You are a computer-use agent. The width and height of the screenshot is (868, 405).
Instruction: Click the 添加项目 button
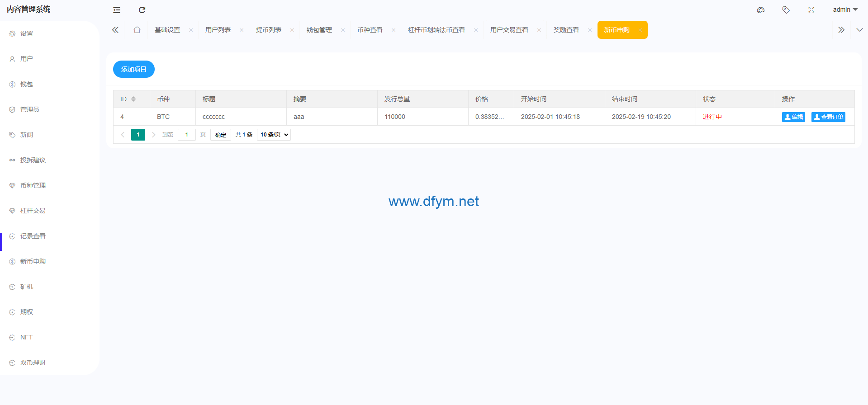[134, 69]
